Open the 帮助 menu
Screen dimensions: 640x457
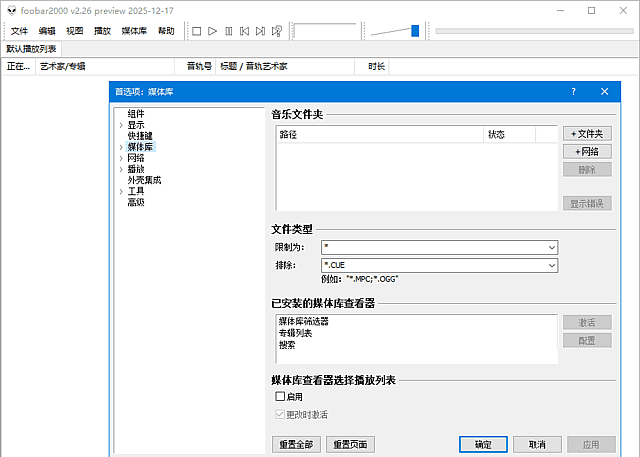pyautogui.click(x=166, y=31)
